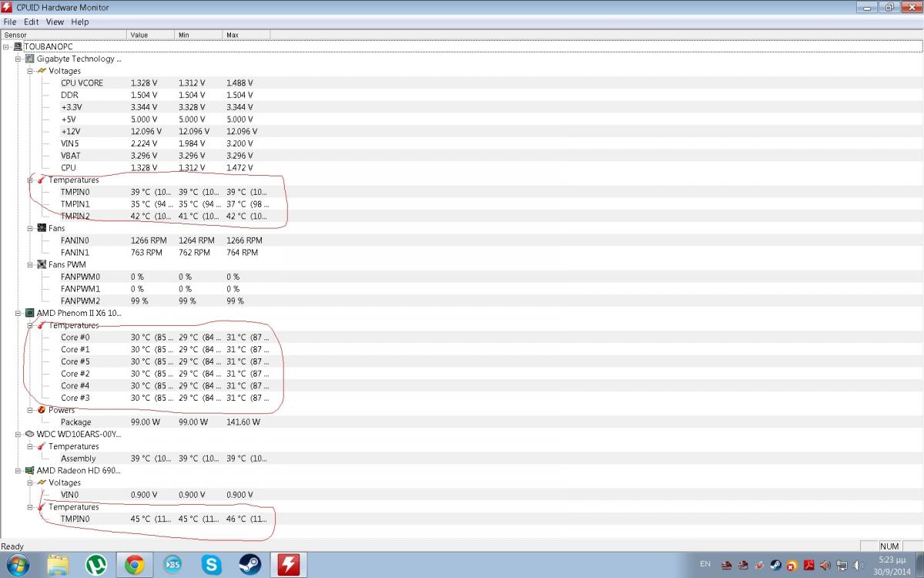Collapse the AMD Phenom II X6 node

[x=18, y=313]
